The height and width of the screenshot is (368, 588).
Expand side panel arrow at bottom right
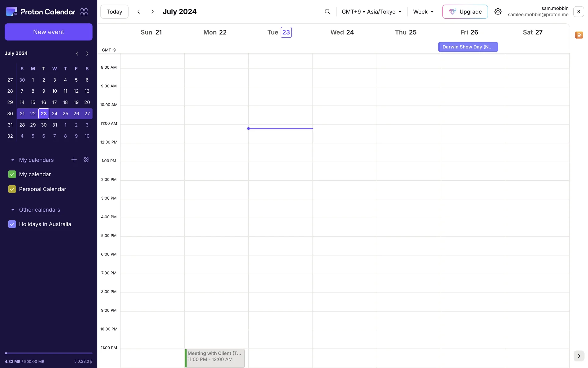click(x=579, y=356)
